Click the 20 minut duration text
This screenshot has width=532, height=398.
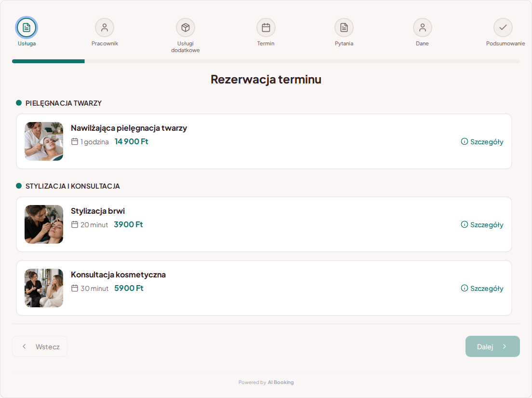click(x=94, y=225)
